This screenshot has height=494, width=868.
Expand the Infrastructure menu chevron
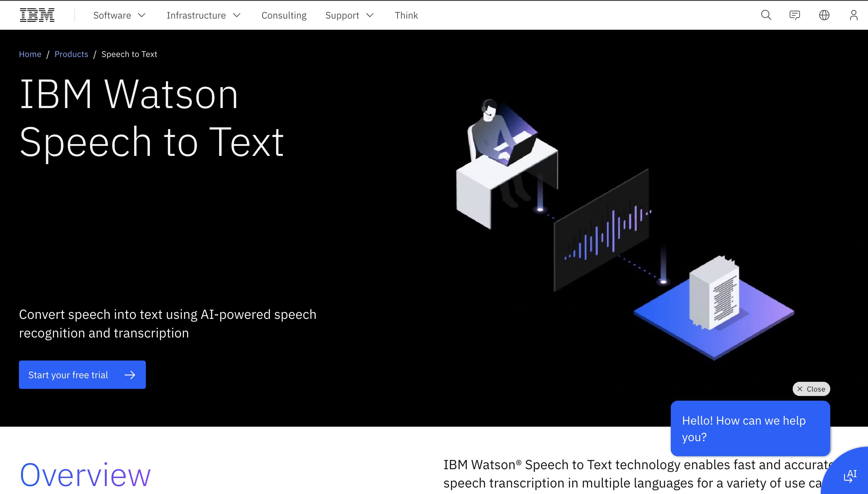click(237, 15)
